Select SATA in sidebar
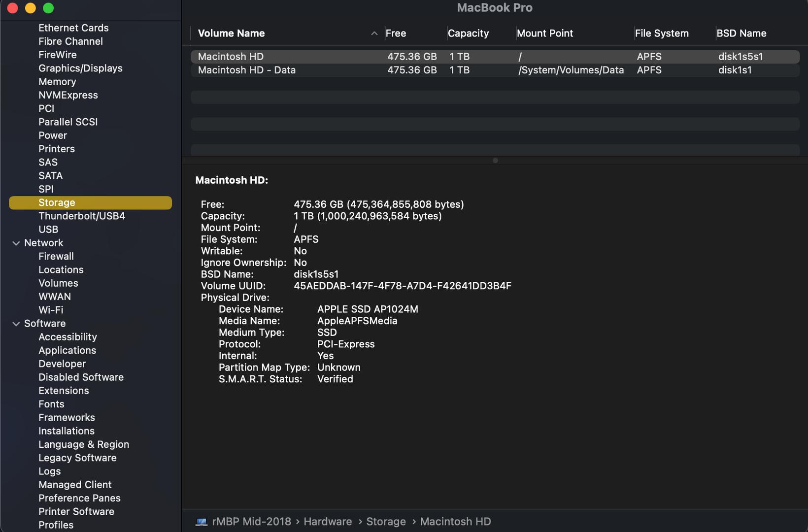 tap(50, 175)
